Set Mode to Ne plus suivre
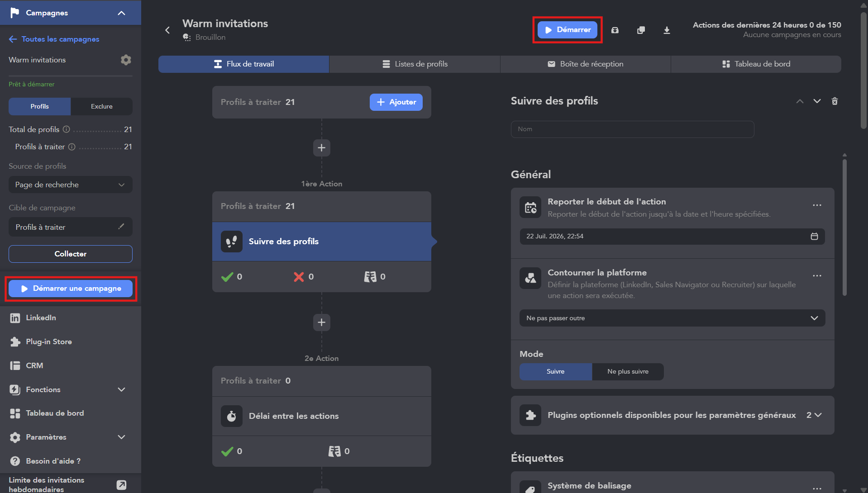The width and height of the screenshot is (868, 493). [628, 371]
